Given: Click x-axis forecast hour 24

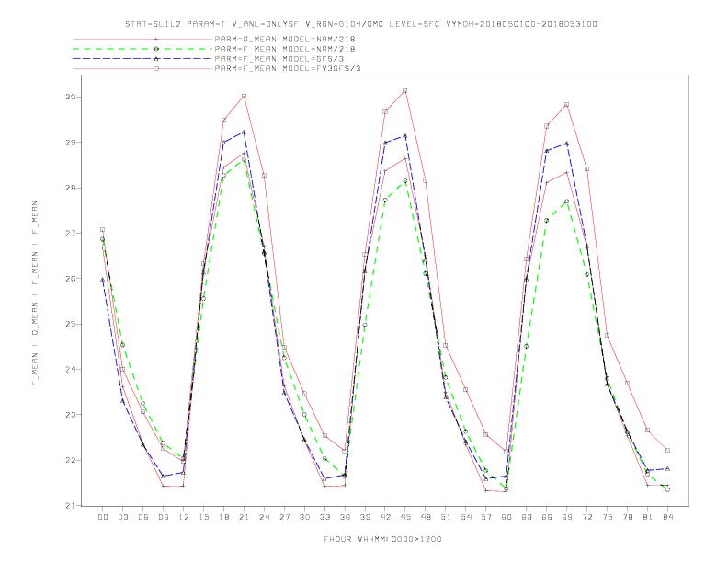Looking at the screenshot, I should click(x=264, y=517).
